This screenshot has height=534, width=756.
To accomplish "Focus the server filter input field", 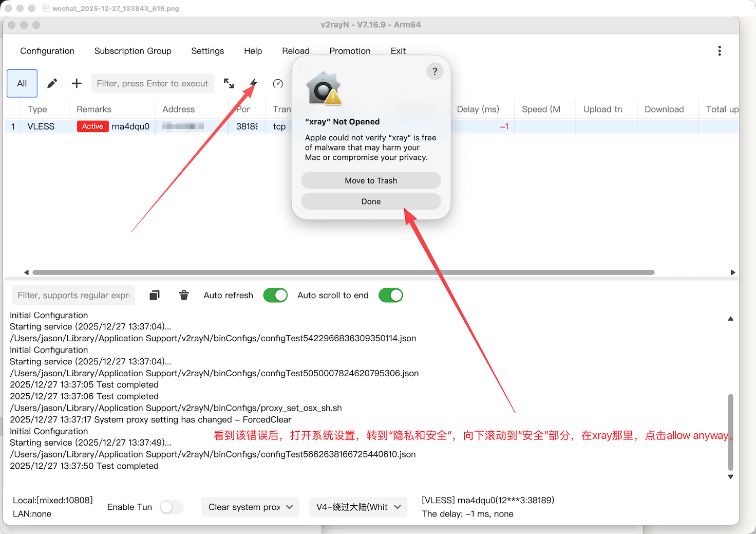I will pyautogui.click(x=153, y=83).
